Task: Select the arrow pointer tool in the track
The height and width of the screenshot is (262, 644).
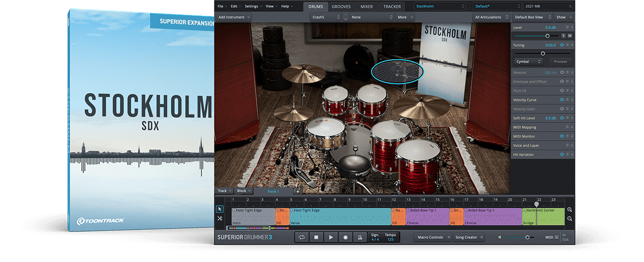Action: pyautogui.click(x=219, y=209)
